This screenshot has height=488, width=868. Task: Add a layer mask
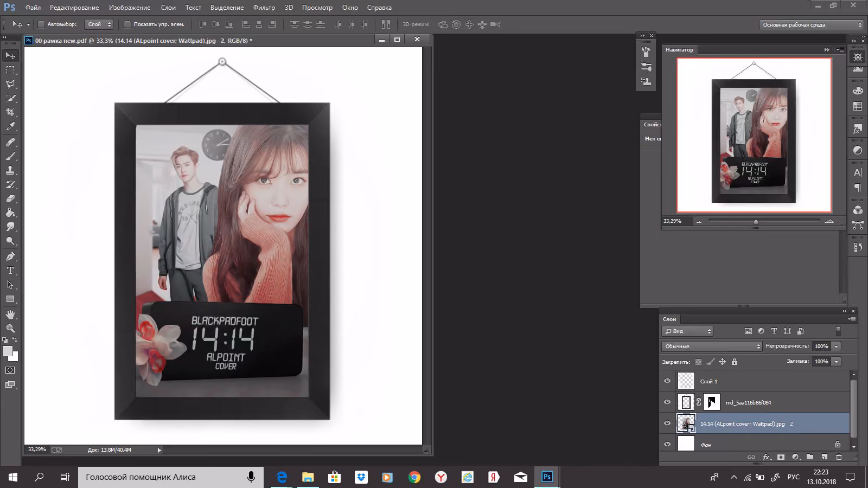tap(781, 457)
